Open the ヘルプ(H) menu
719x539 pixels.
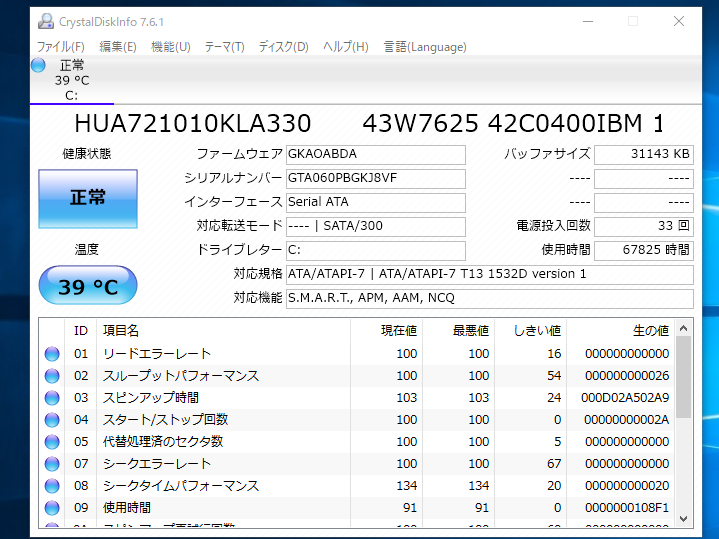[346, 47]
